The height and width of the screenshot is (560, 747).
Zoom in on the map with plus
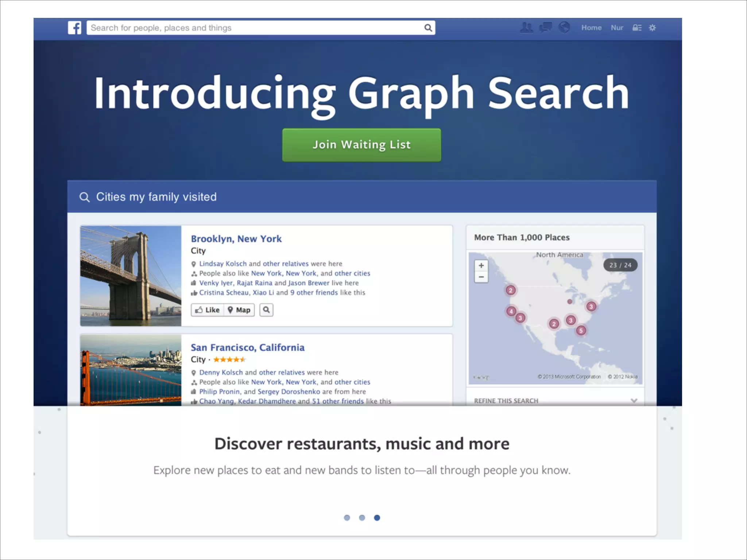481,265
